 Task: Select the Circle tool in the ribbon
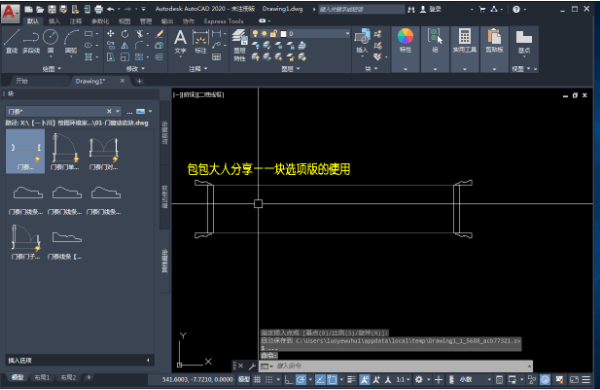tap(51, 41)
